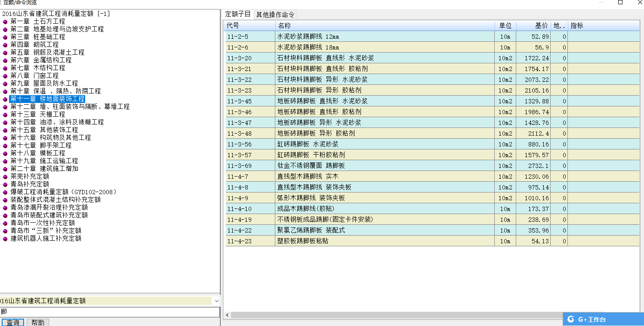Screen dimensions: 644x326
Task: Sort by 代号 column header
Action: click(250, 26)
